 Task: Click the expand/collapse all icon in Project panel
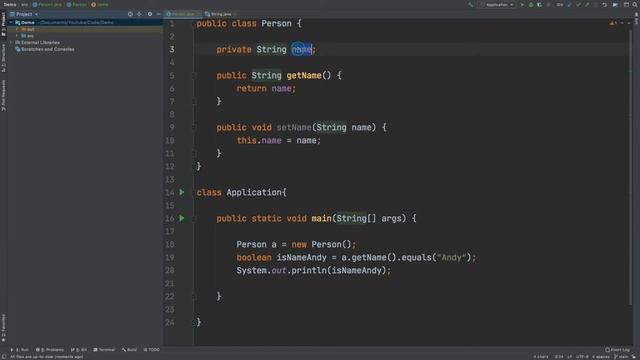tap(139, 14)
